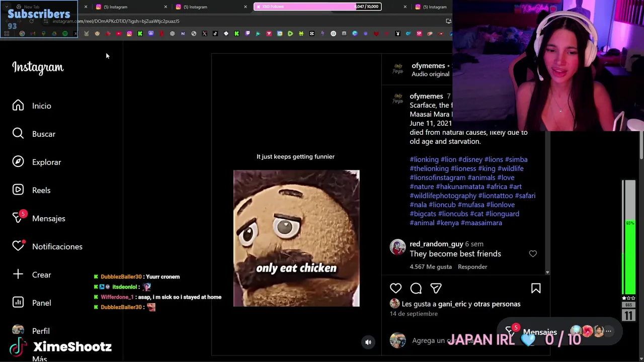644x362 pixels.
Task: Switch to the third Instagram tab
Action: click(211, 7)
